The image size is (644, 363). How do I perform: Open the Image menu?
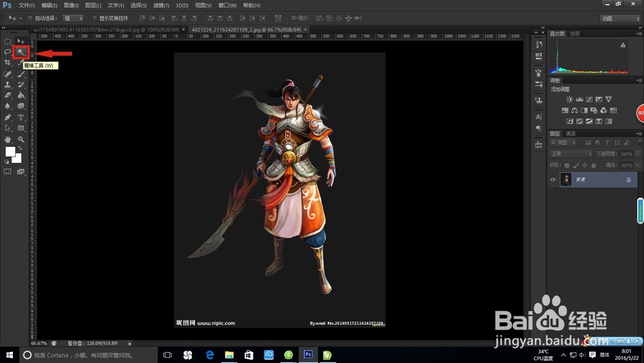pyautogui.click(x=71, y=5)
